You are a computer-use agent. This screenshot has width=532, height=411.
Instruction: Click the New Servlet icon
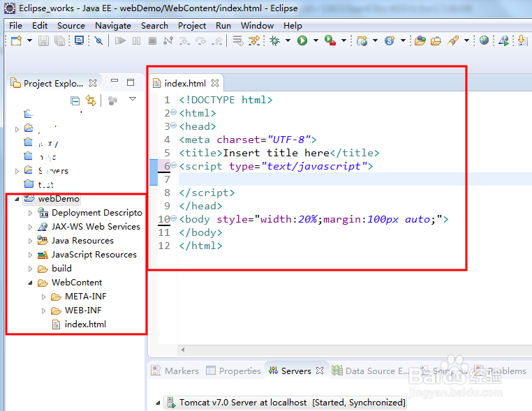(390, 40)
